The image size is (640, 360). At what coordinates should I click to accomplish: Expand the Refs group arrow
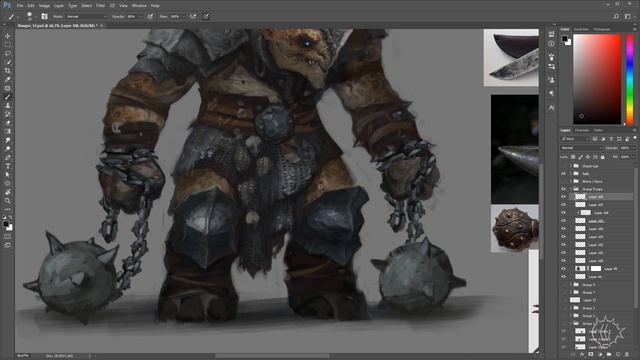pyautogui.click(x=571, y=174)
